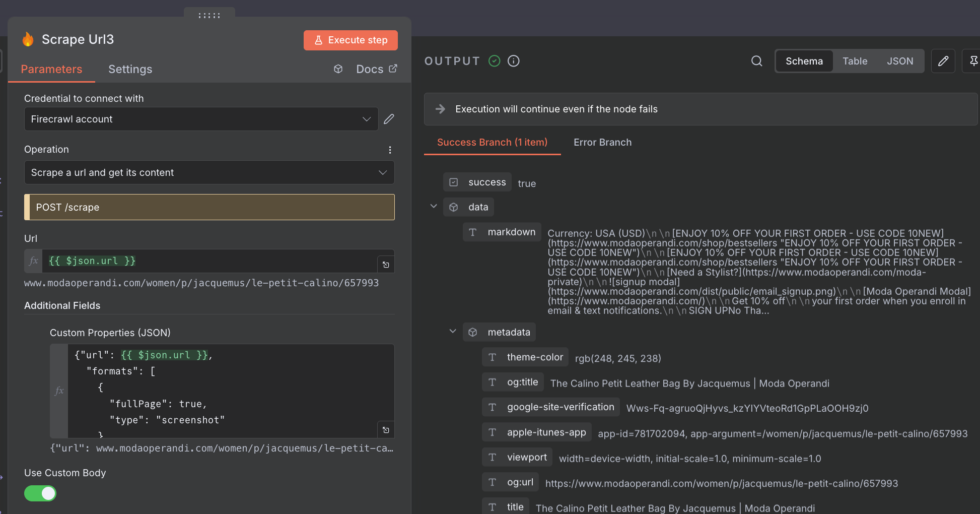Select the JSON output view

(x=899, y=61)
